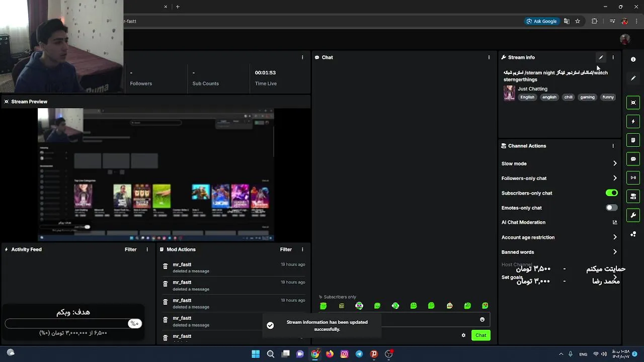This screenshot has height=362, width=644.
Task: Click the chat bubble icon in sidebar
Action: 633,159
